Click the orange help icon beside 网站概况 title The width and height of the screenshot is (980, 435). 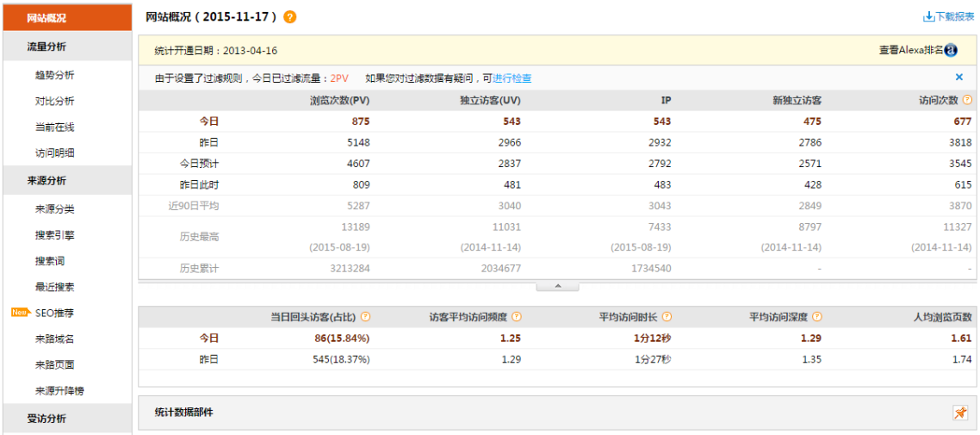click(289, 17)
